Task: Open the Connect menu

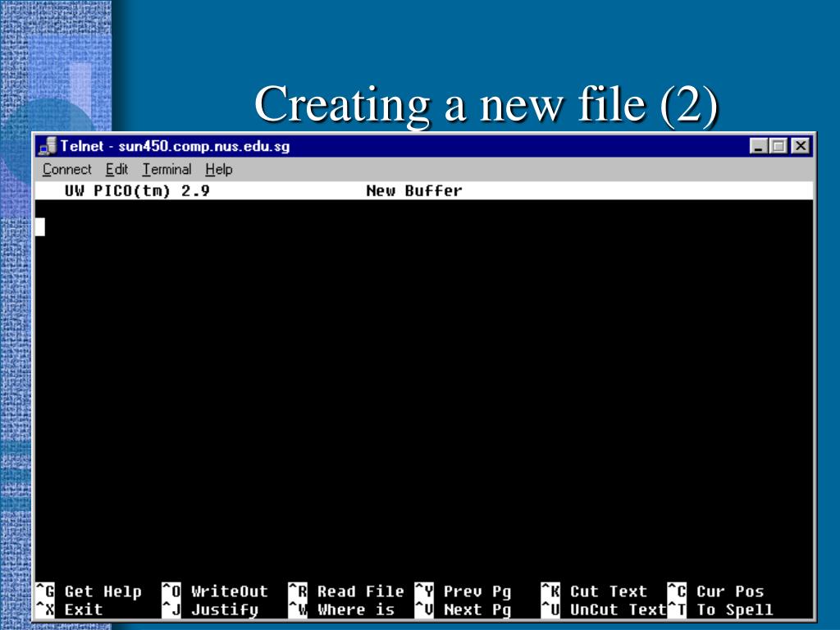Action: pyautogui.click(x=67, y=169)
